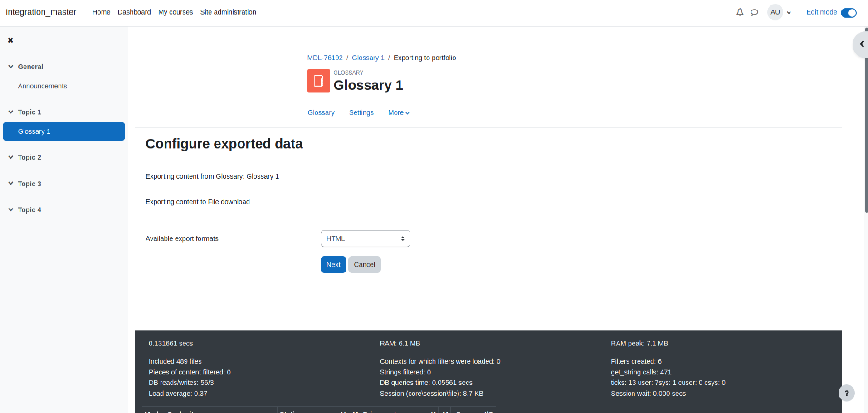The image size is (868, 413).
Task: Click the 'Glossary 1' page title
Action: [368, 85]
